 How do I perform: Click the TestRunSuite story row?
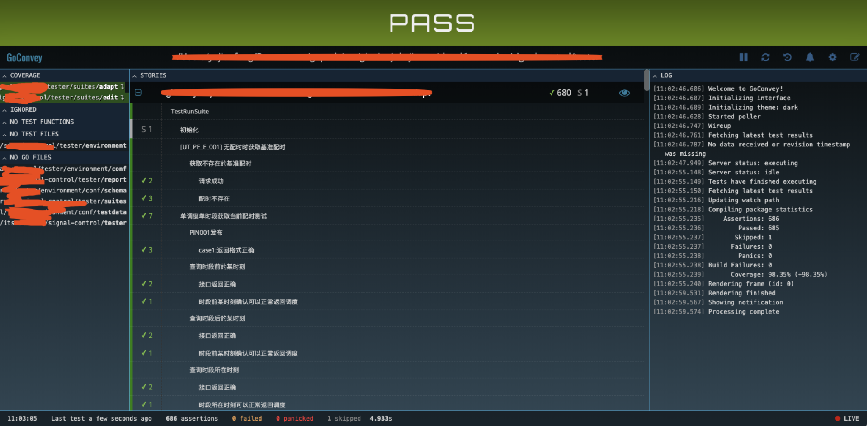pyautogui.click(x=388, y=112)
